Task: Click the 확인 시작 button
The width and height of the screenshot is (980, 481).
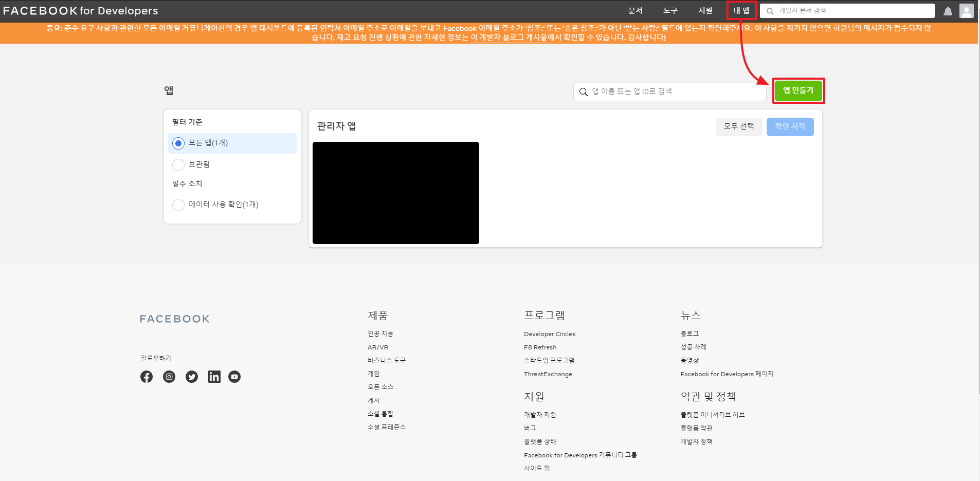Action: [790, 126]
